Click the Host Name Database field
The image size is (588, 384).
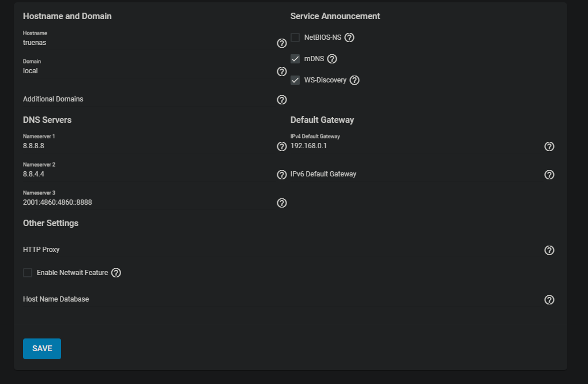point(277,299)
